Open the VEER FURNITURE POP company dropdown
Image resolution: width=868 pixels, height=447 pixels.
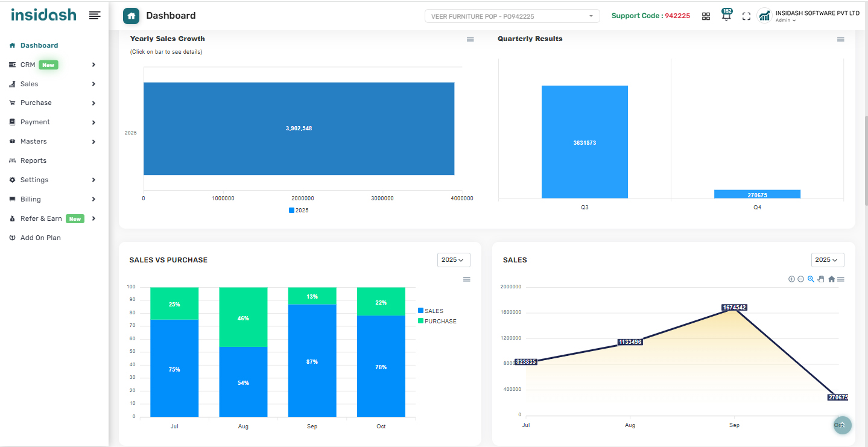(x=512, y=16)
